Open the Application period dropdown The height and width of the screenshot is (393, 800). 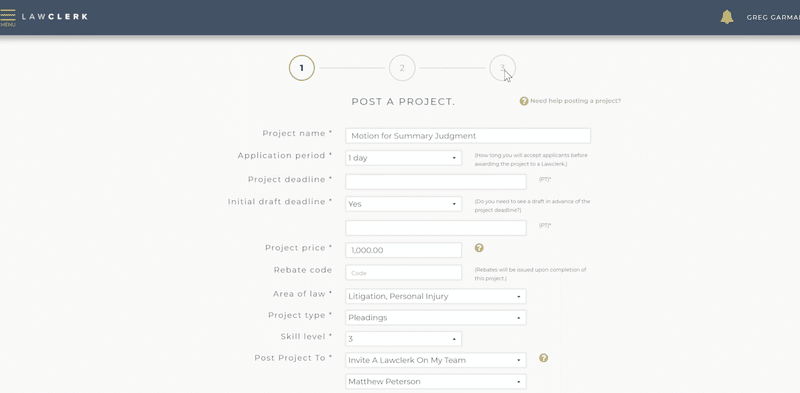point(404,158)
